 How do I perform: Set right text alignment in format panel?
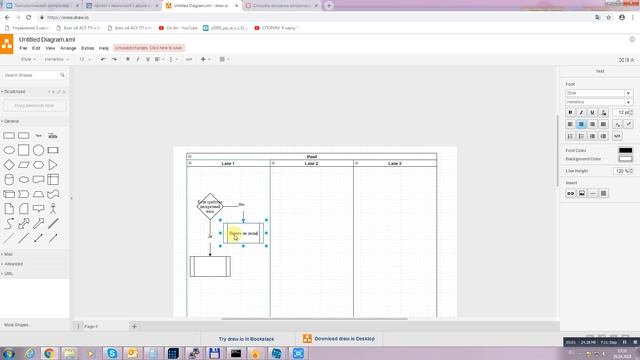(x=592, y=124)
